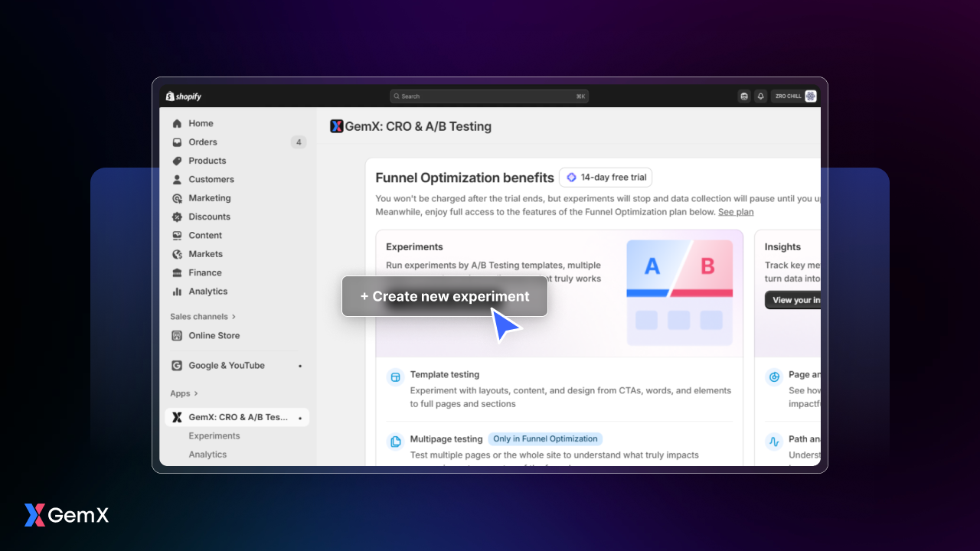Click the Create new experiment button
Viewport: 980px width, 551px height.
click(444, 296)
